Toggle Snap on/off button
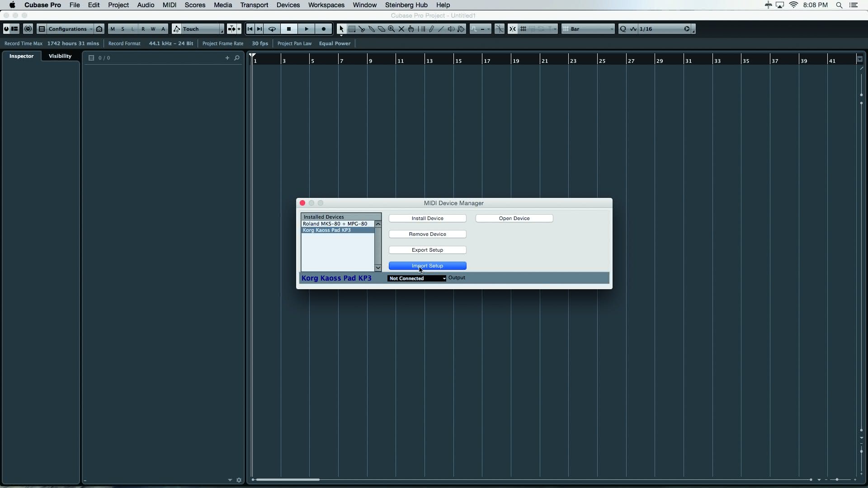The width and height of the screenshot is (868, 488). click(x=512, y=29)
